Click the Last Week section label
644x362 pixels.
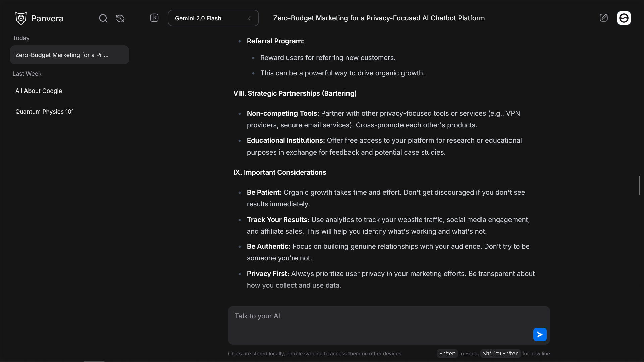(27, 74)
